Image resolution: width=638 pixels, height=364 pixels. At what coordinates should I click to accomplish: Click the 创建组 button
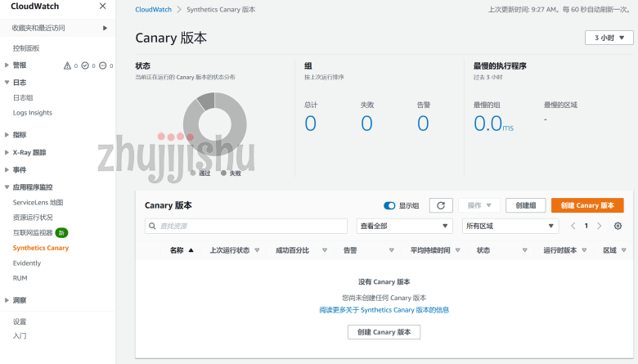pos(526,205)
